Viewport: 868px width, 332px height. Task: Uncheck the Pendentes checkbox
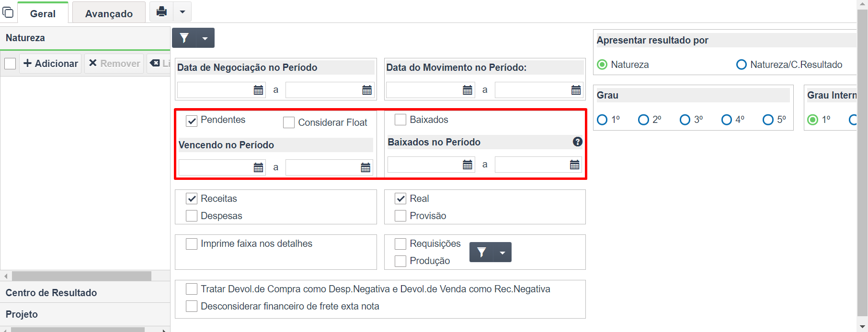pos(192,121)
